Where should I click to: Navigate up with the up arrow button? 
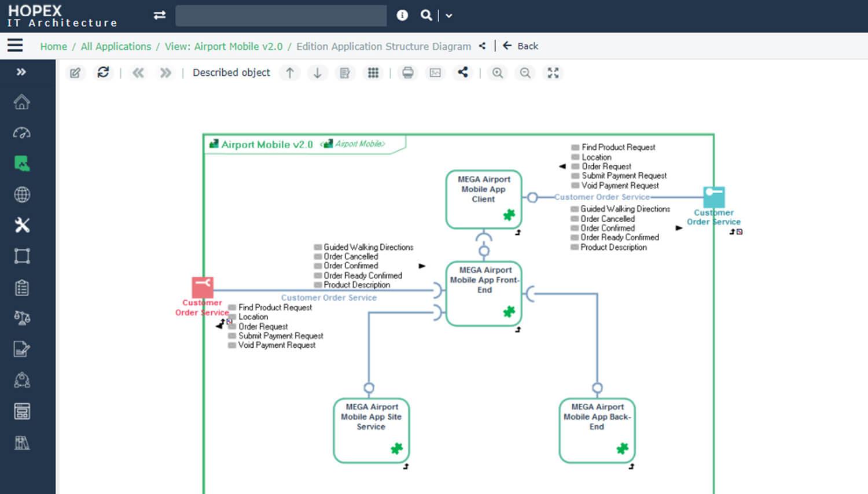tap(290, 73)
